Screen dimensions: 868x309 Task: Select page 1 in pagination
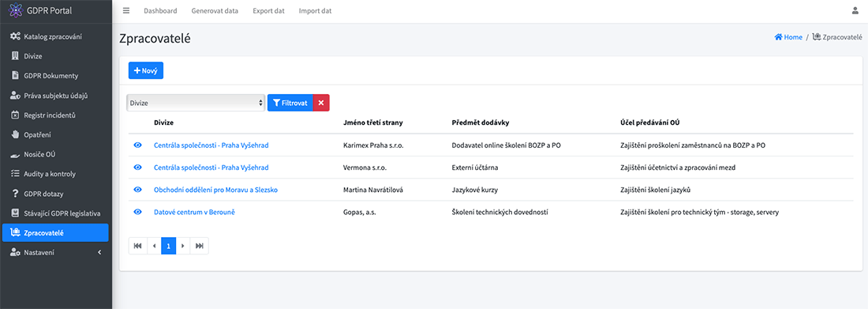click(168, 246)
